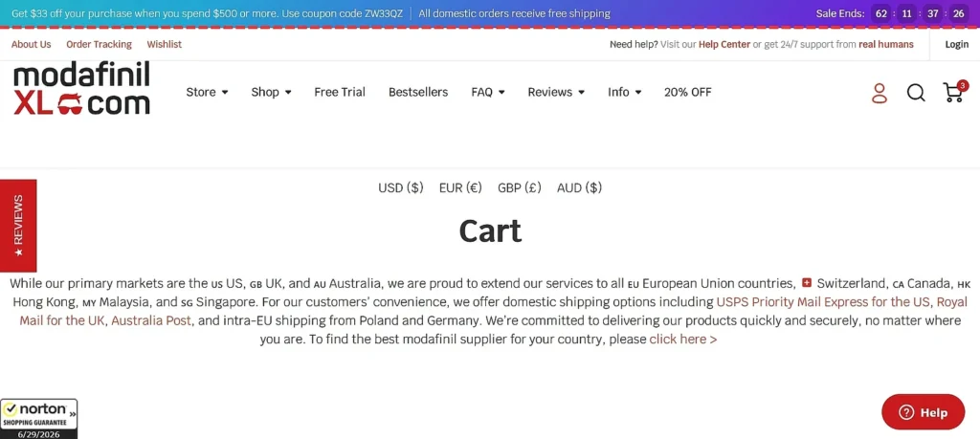Screen dimensions: 980x439
Task: Select GBP (£) currency
Action: [x=520, y=187]
